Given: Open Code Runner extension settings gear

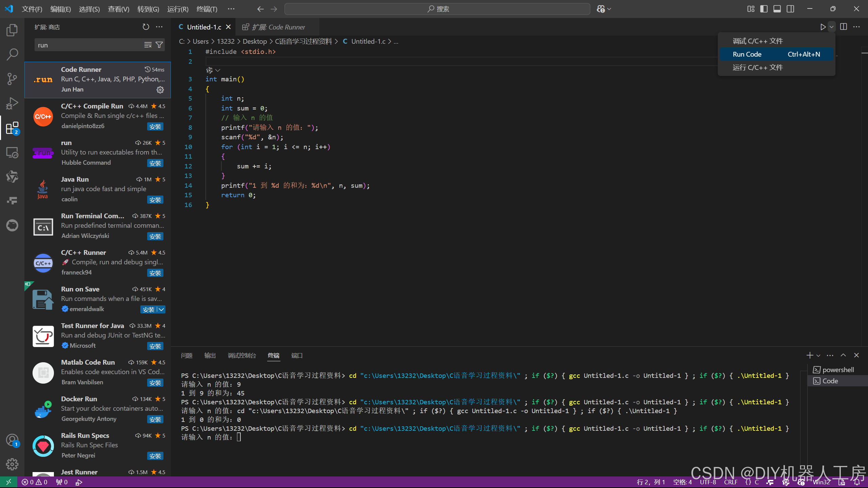Looking at the screenshot, I should point(160,89).
